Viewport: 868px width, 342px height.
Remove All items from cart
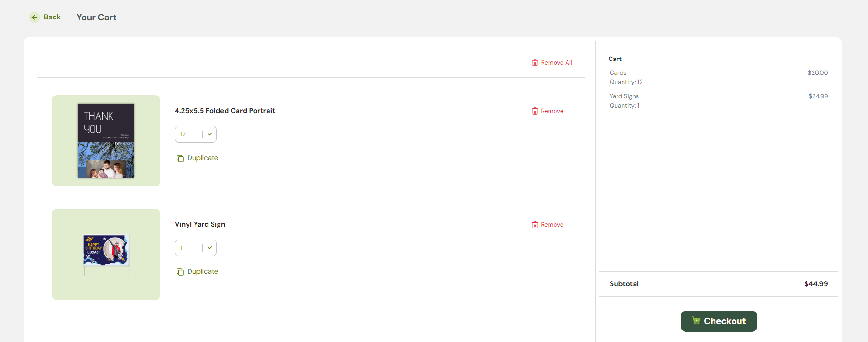[552, 62]
